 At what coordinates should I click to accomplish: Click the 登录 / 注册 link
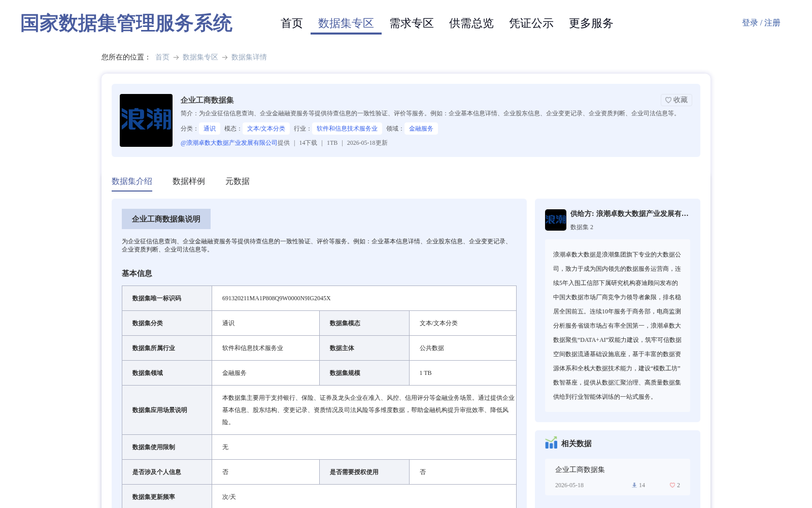pos(761,23)
